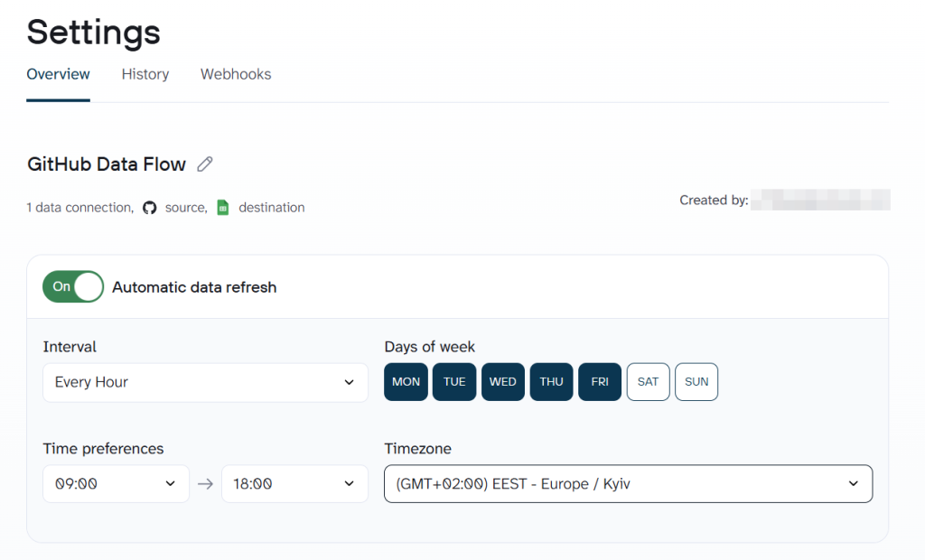Enable Sunday as a refresh day
The image size is (925, 560).
[x=696, y=381]
